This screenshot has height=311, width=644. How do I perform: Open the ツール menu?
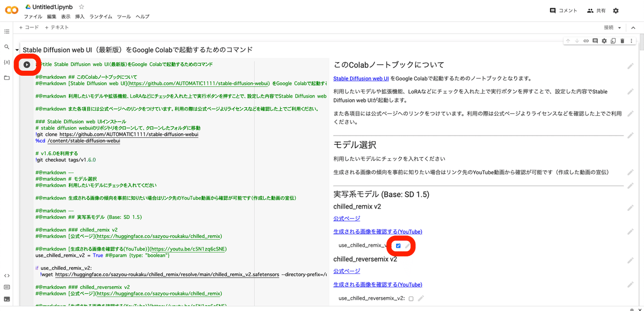point(123,17)
